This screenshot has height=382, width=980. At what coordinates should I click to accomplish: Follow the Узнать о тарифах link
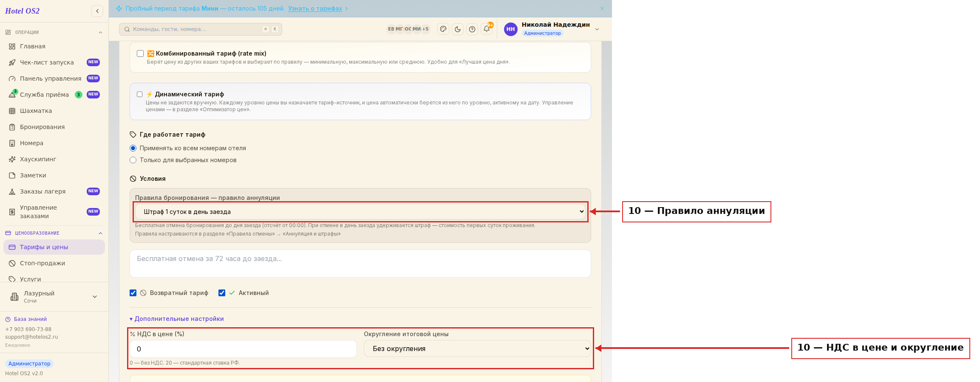coord(315,8)
